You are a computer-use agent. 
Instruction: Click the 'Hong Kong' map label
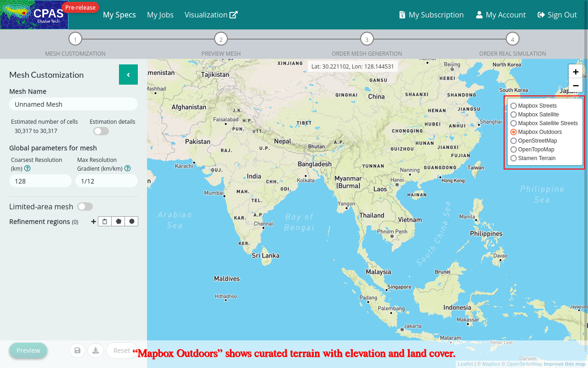coord(453,180)
